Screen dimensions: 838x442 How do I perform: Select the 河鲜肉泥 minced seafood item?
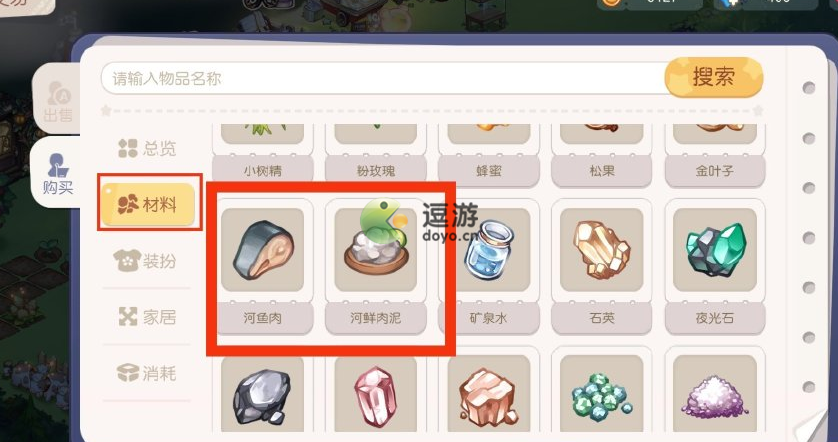click(x=376, y=266)
